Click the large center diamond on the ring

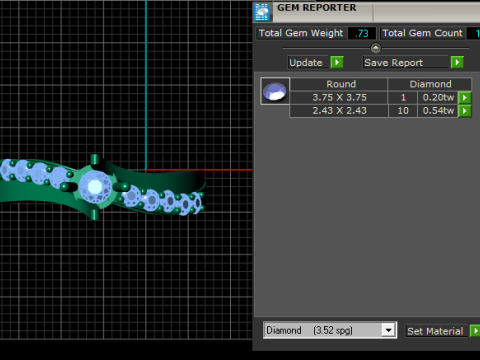(95, 187)
